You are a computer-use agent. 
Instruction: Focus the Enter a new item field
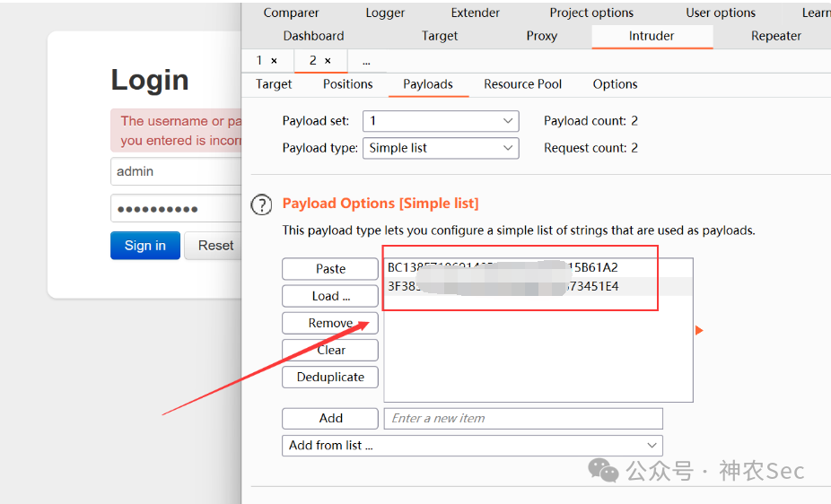coord(523,418)
